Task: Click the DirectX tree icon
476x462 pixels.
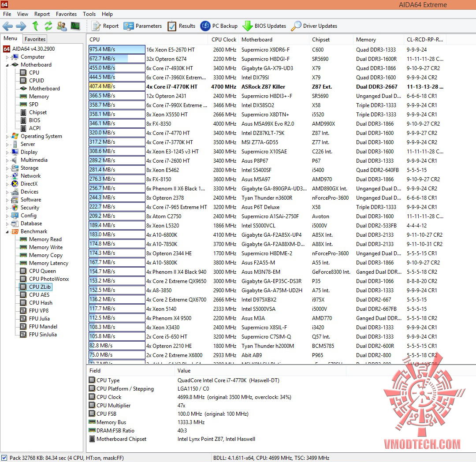Action: tap(15, 184)
